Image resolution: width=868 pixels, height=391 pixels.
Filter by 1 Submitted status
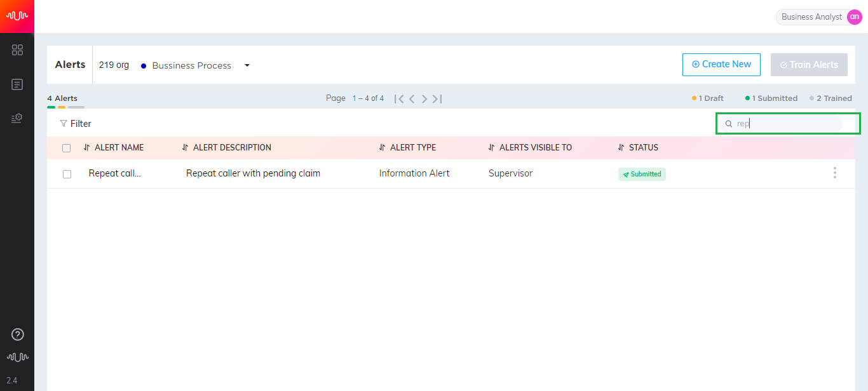click(x=771, y=98)
